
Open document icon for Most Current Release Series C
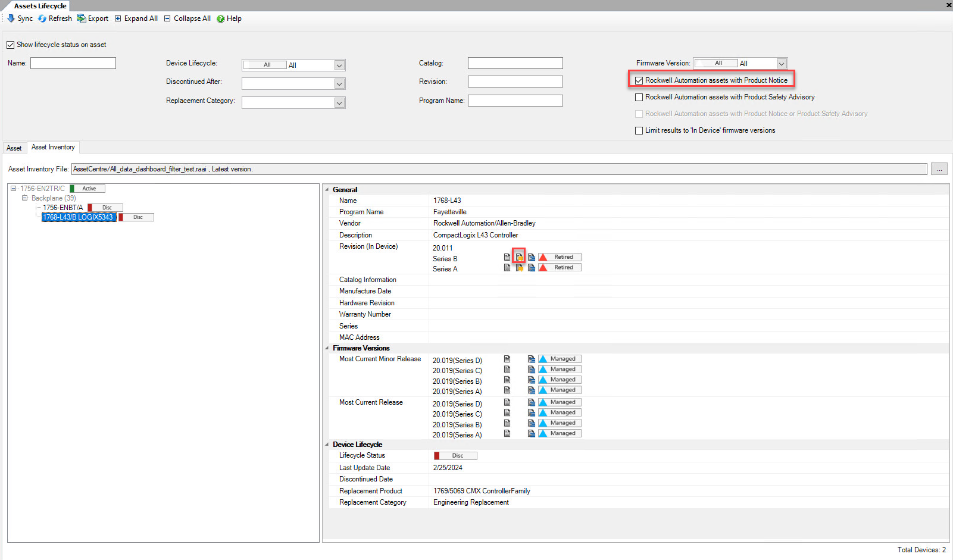(507, 412)
